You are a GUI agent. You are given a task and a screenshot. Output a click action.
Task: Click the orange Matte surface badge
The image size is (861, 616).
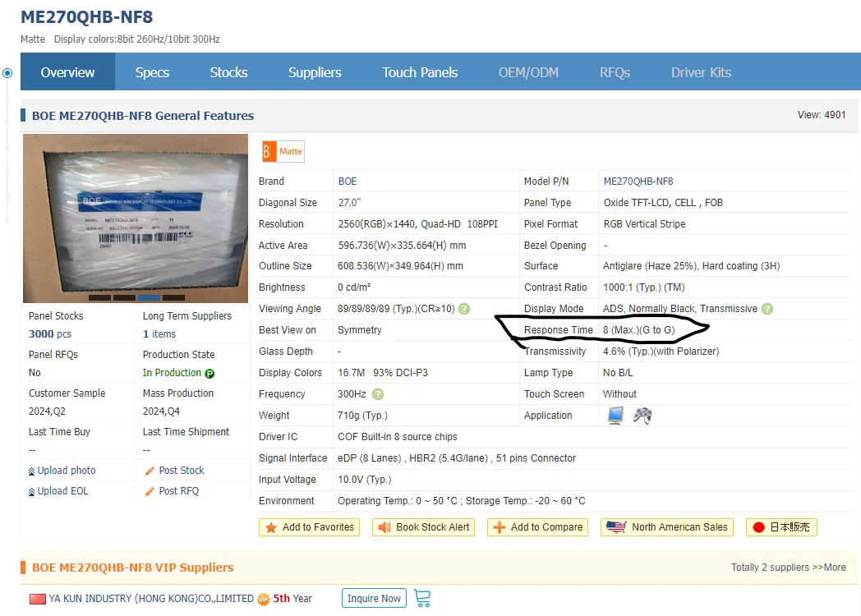(283, 151)
